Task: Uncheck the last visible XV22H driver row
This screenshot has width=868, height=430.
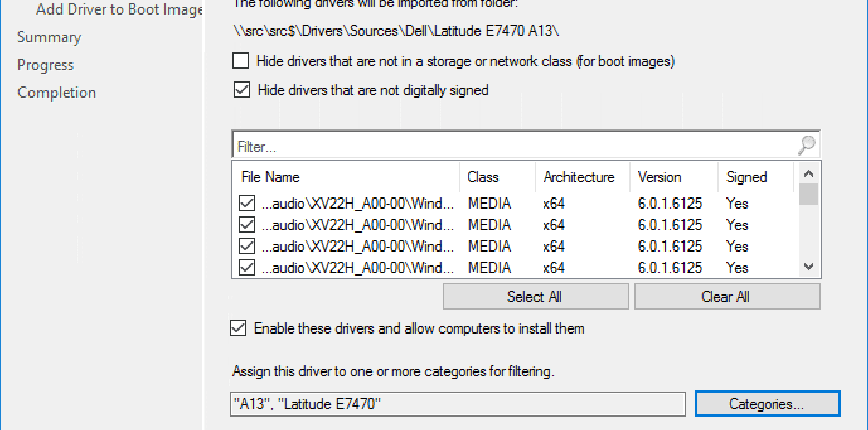Action: point(246,267)
